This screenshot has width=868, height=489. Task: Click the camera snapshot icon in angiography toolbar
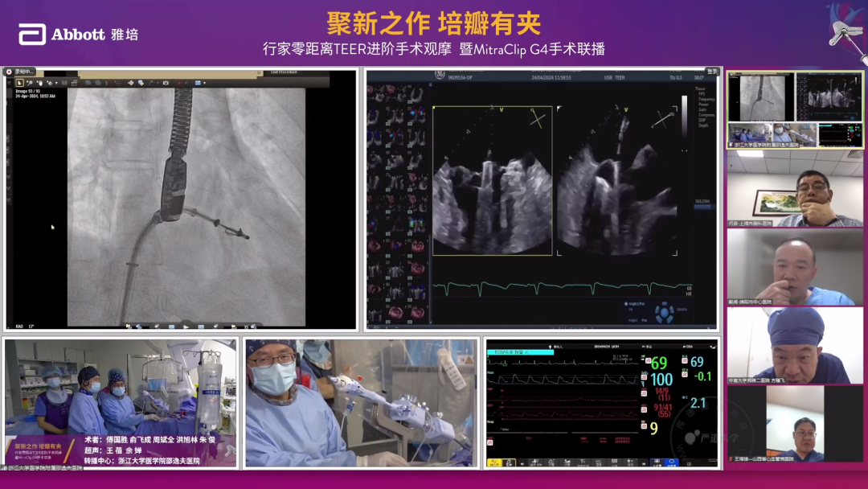click(x=166, y=83)
